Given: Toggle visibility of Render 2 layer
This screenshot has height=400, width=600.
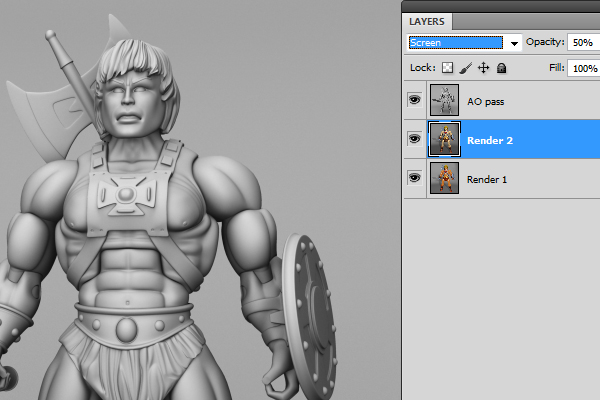Looking at the screenshot, I should 414,140.
